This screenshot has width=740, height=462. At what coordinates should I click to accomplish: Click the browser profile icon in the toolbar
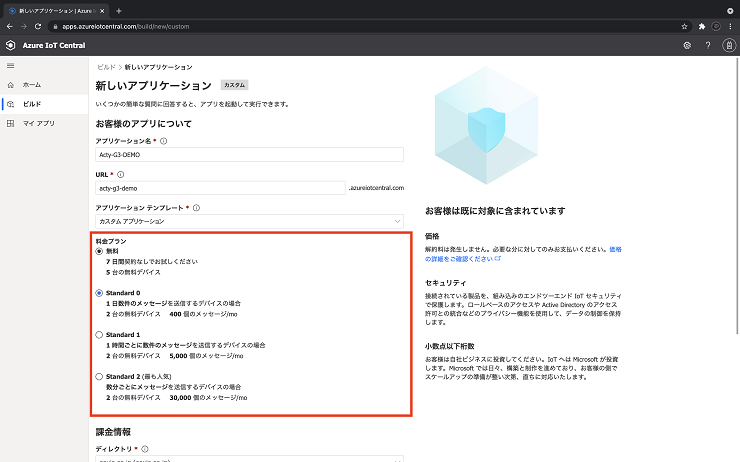point(716,26)
